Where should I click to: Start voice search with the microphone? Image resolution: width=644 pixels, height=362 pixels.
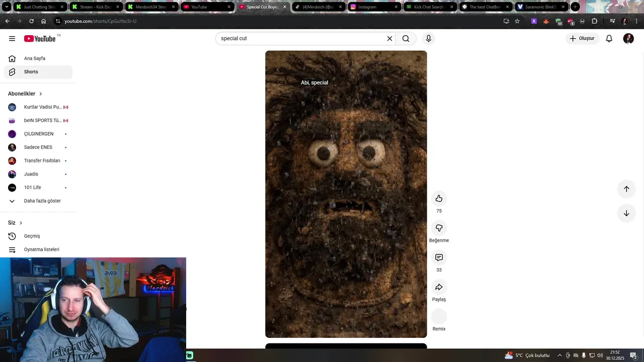[429, 39]
